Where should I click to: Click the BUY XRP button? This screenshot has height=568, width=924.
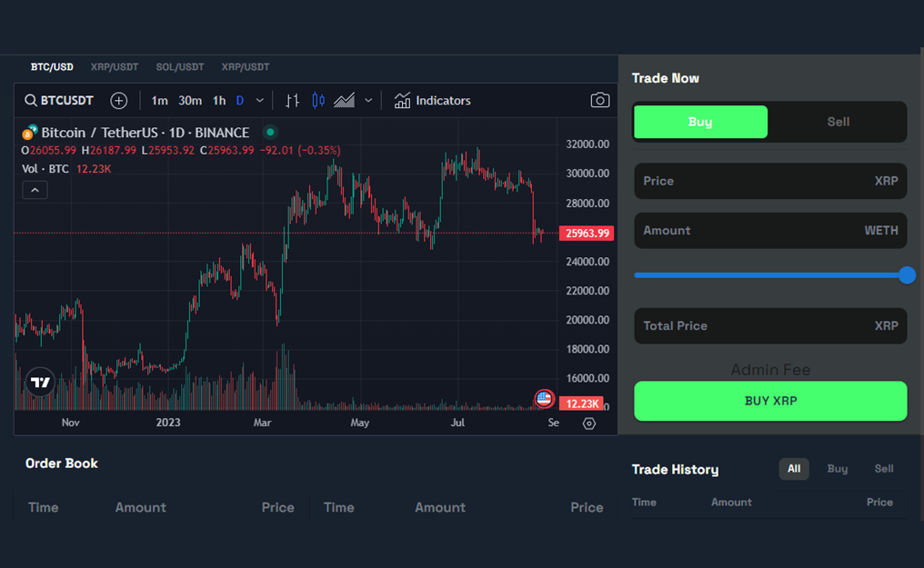770,401
